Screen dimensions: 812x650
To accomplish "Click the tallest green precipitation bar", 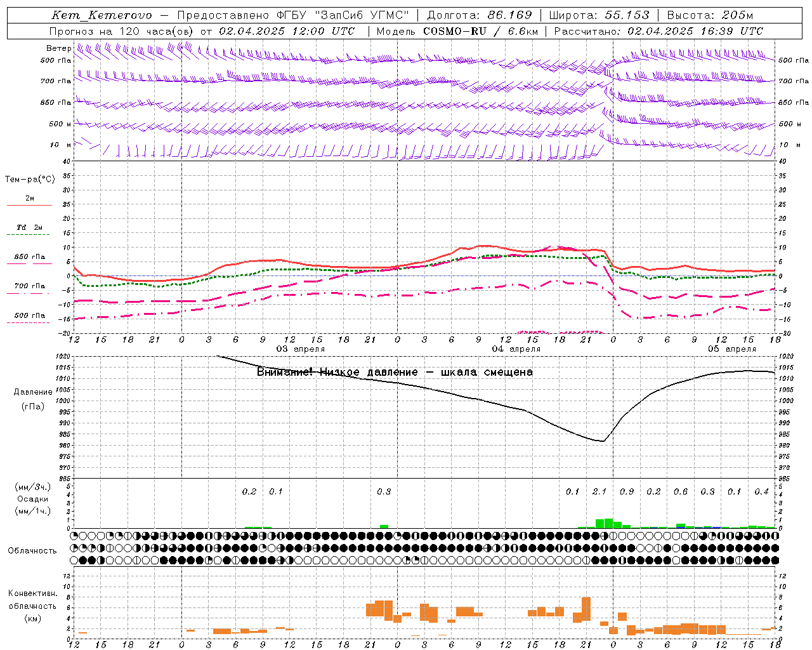I will (x=609, y=523).
